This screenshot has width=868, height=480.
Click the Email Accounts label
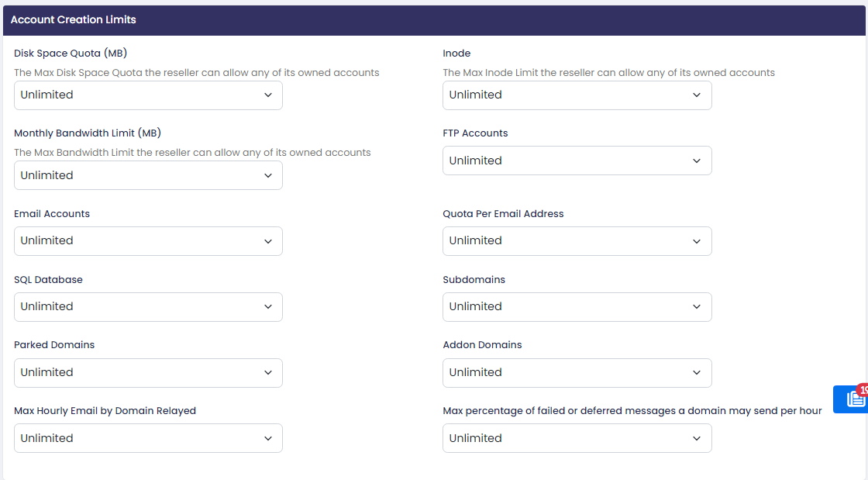click(51, 214)
